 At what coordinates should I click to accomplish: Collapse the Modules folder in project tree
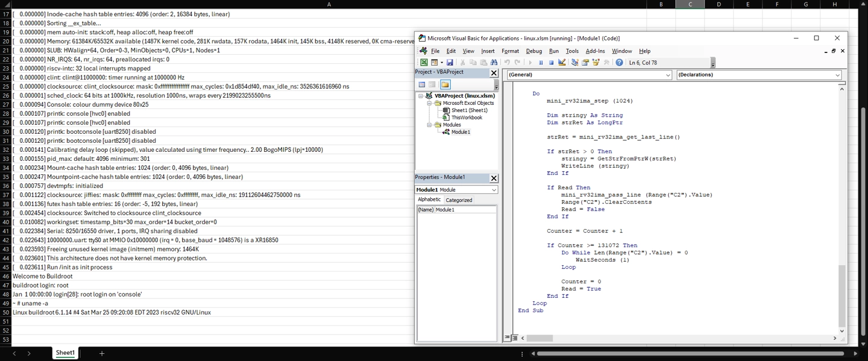430,125
